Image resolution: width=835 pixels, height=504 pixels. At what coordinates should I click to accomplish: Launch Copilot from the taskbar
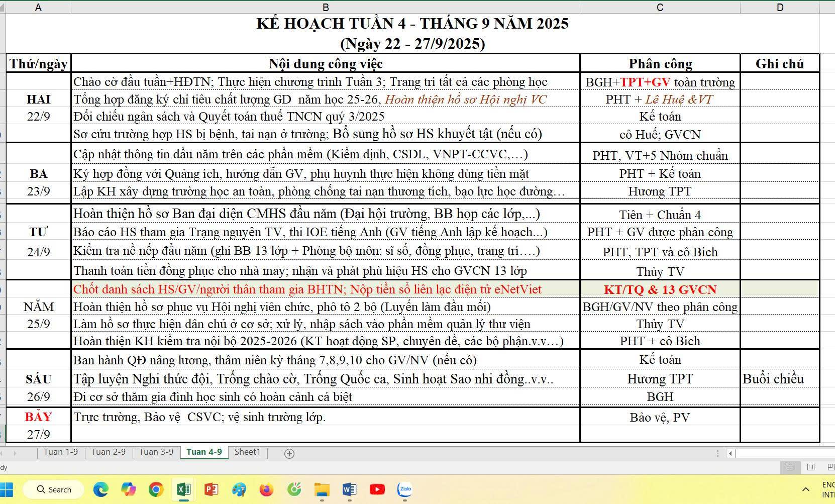coord(129,489)
